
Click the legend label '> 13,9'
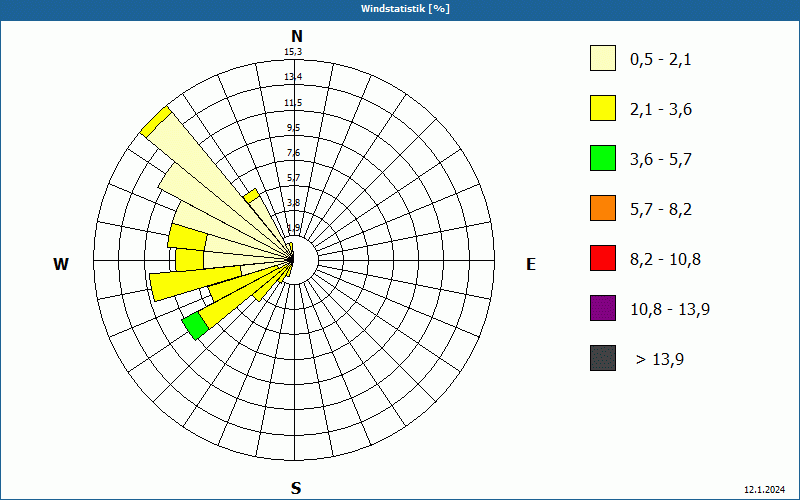(x=660, y=360)
